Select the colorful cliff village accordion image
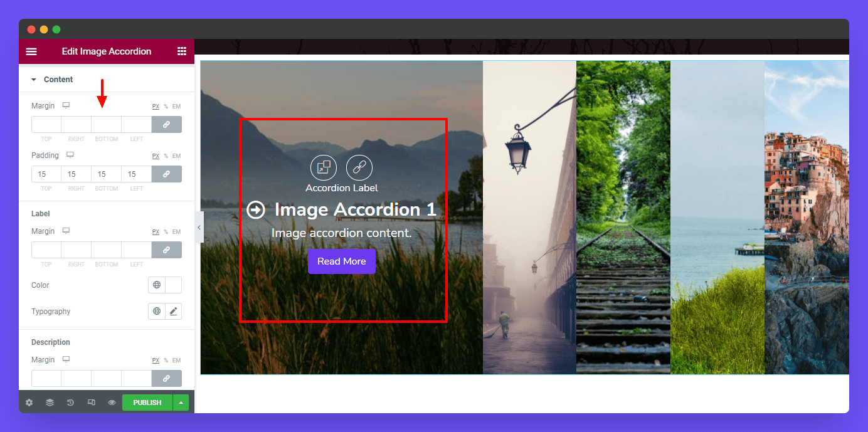 pyautogui.click(x=807, y=218)
